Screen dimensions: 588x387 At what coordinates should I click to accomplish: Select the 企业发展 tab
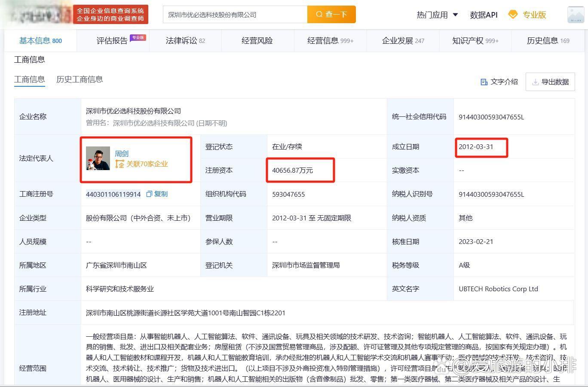(x=398, y=40)
